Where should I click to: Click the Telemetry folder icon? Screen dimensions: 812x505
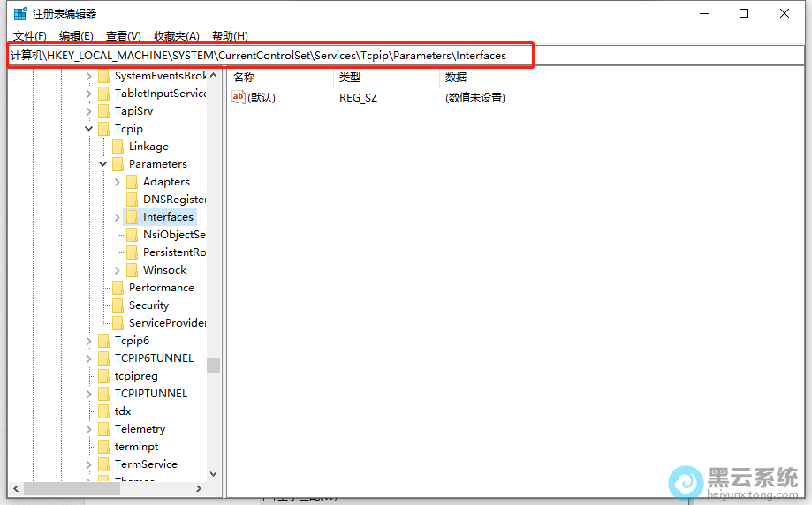click(x=103, y=429)
